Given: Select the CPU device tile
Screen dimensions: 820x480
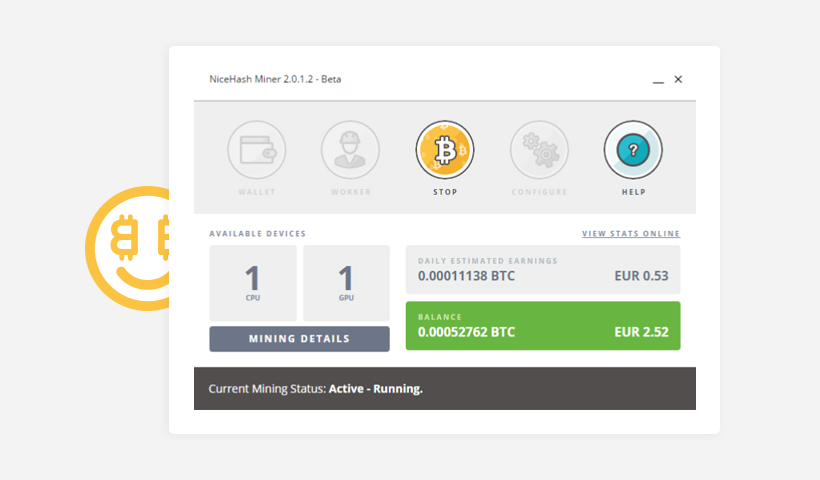Looking at the screenshot, I should tap(253, 283).
